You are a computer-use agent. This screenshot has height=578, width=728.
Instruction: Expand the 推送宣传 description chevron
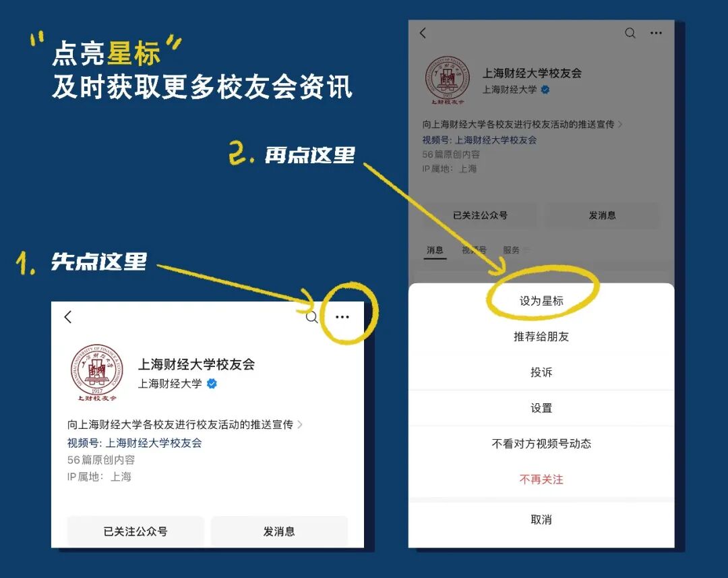tap(302, 425)
